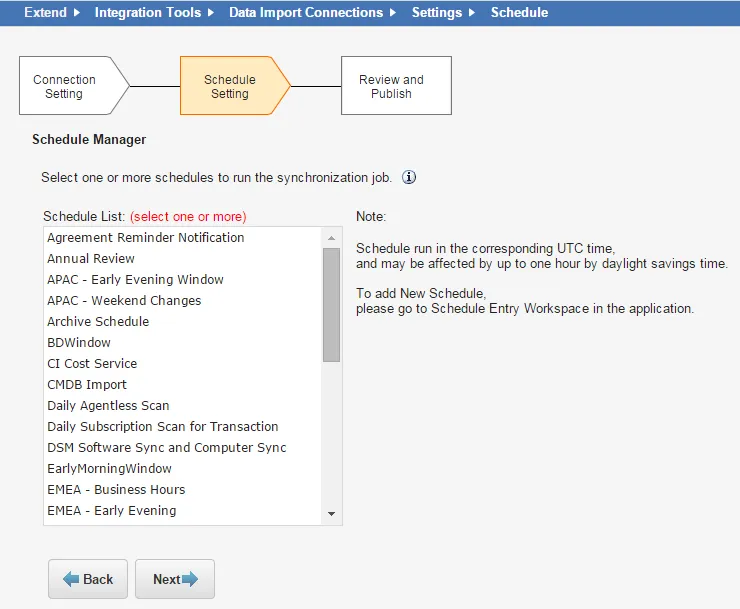This screenshot has height=609, width=740.
Task: Click the scroll up arrow in Schedule List
Action: pyautogui.click(x=331, y=238)
